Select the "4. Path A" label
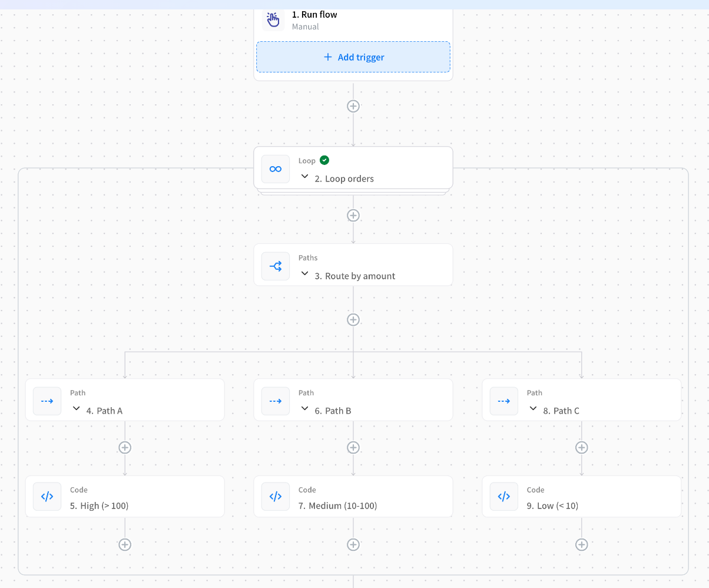This screenshot has width=709, height=588. click(104, 411)
